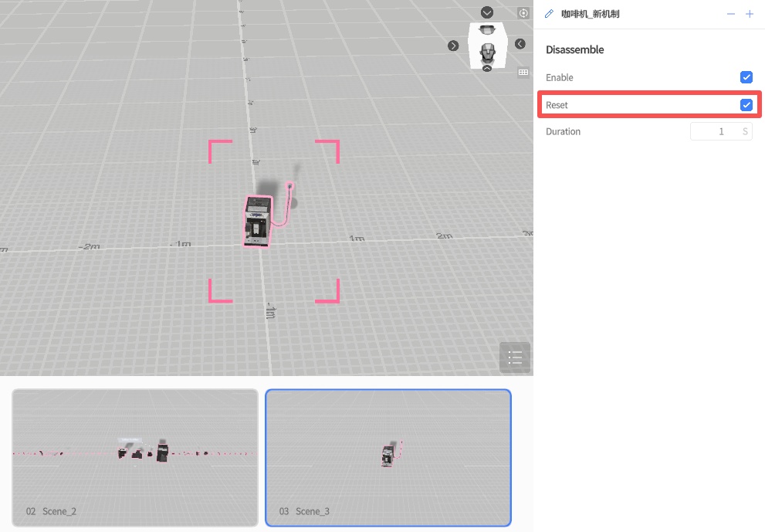Toggle the grid display icon in viewport
The image size is (765, 532).
[523, 72]
